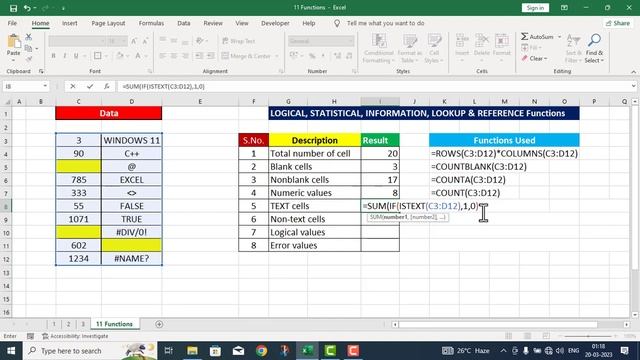
Task: Expand the formula bar chevron
Action: tap(633, 86)
